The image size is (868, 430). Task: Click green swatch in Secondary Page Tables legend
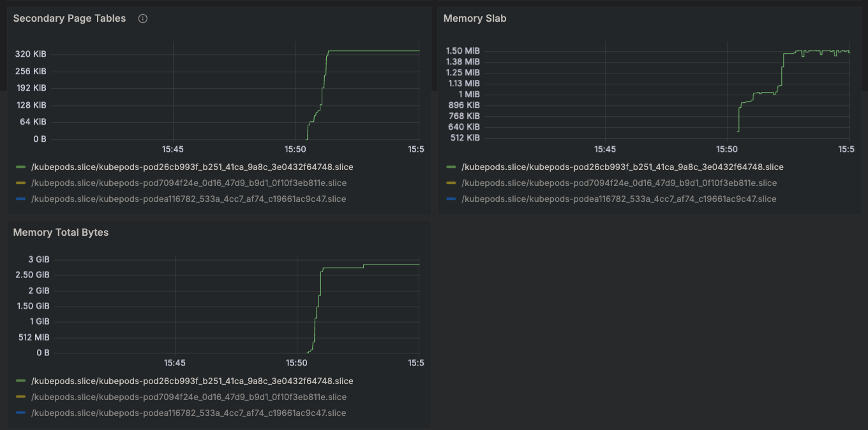coord(21,167)
